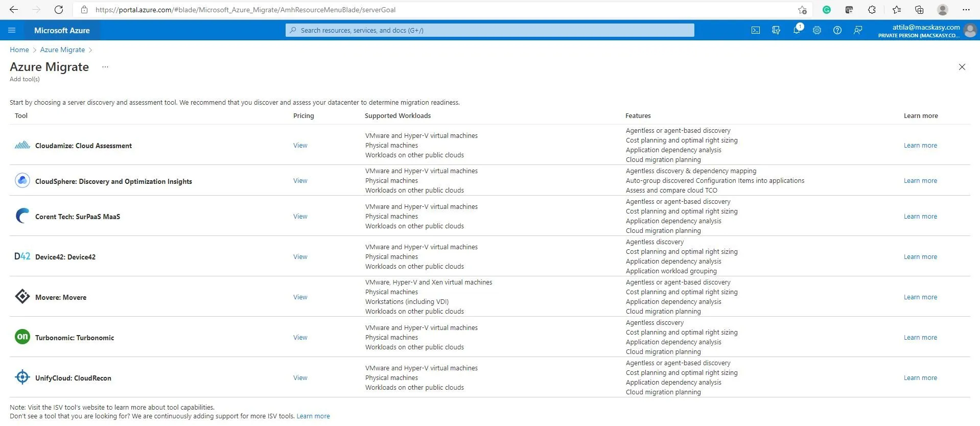Open the browser Extensions puzzle icon
The image size is (980, 426).
(872, 10)
